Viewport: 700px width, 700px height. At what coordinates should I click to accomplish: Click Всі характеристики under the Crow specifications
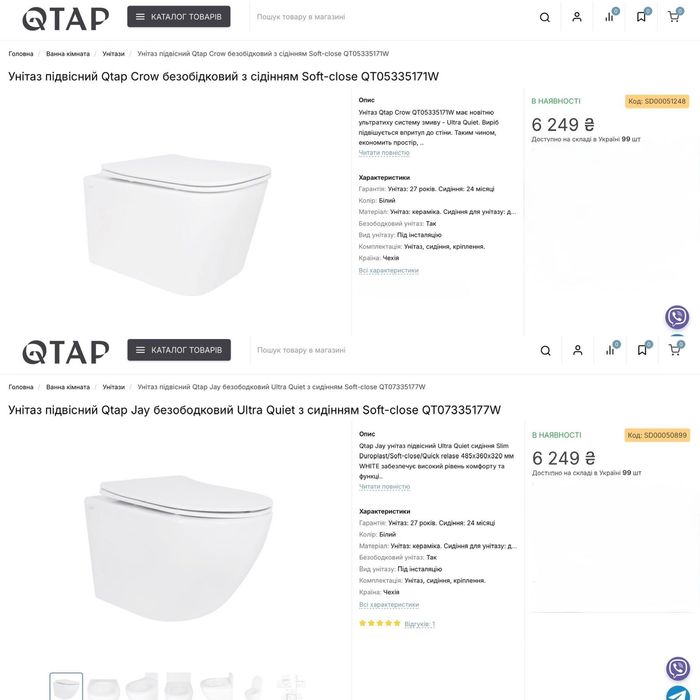point(389,270)
